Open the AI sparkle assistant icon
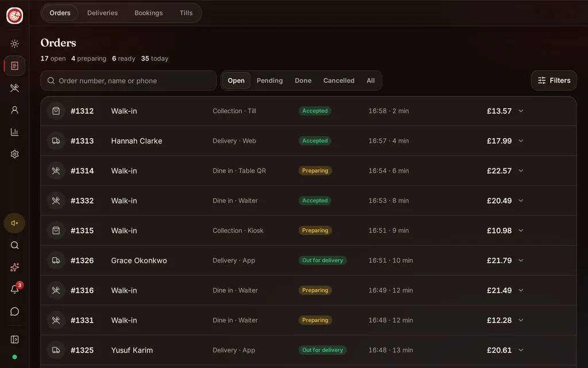Image resolution: width=588 pixels, height=368 pixels. (x=14, y=267)
